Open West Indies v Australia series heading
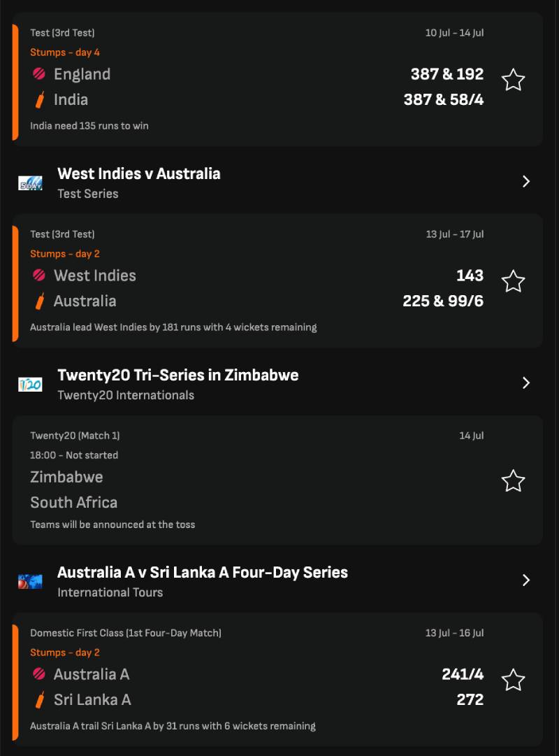Screen dimensions: 559x756 click(x=139, y=173)
